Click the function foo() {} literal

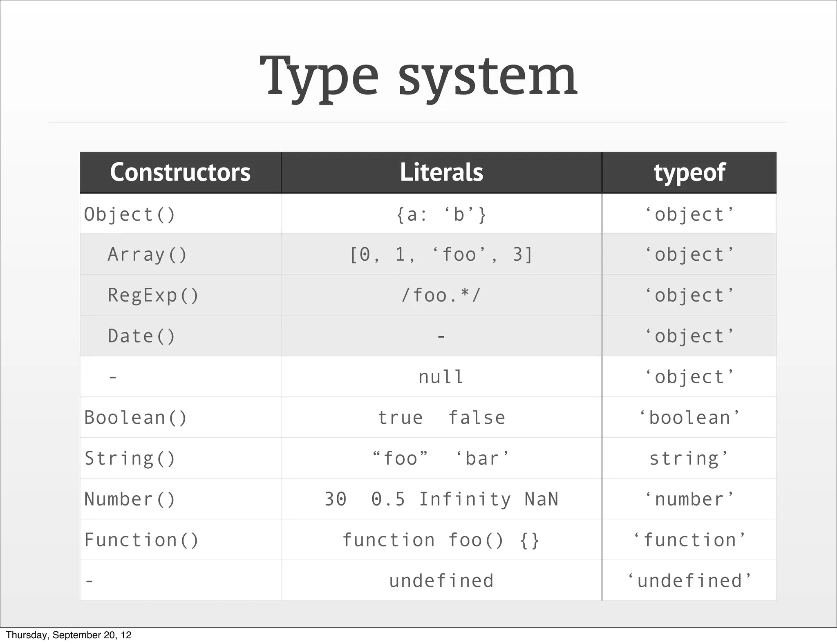click(x=441, y=540)
